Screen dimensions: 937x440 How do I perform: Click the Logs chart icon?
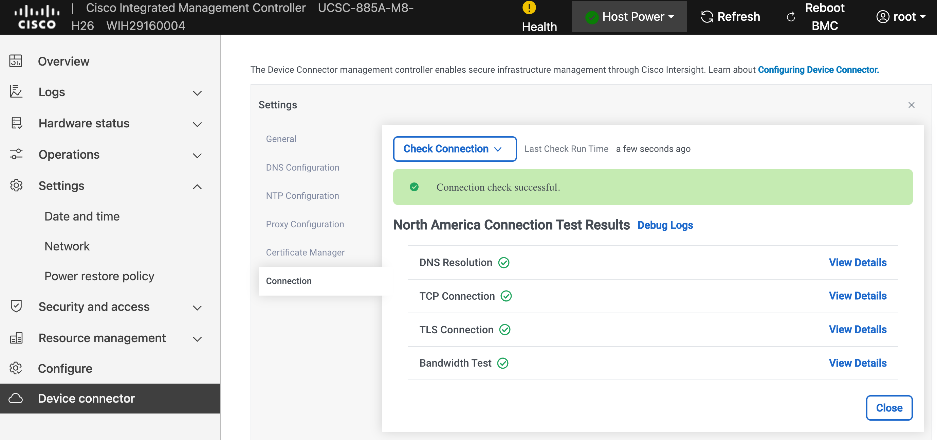[x=16, y=92]
